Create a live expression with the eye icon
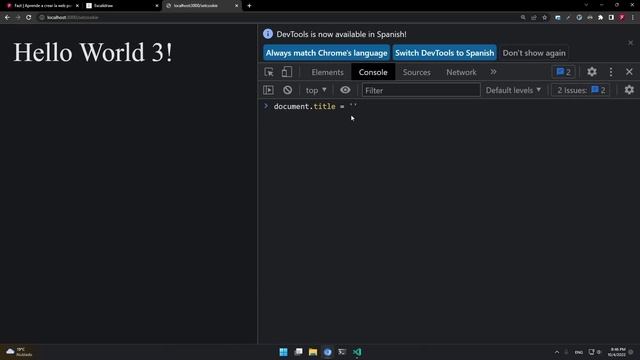Image resolution: width=640 pixels, height=360 pixels. [x=345, y=90]
